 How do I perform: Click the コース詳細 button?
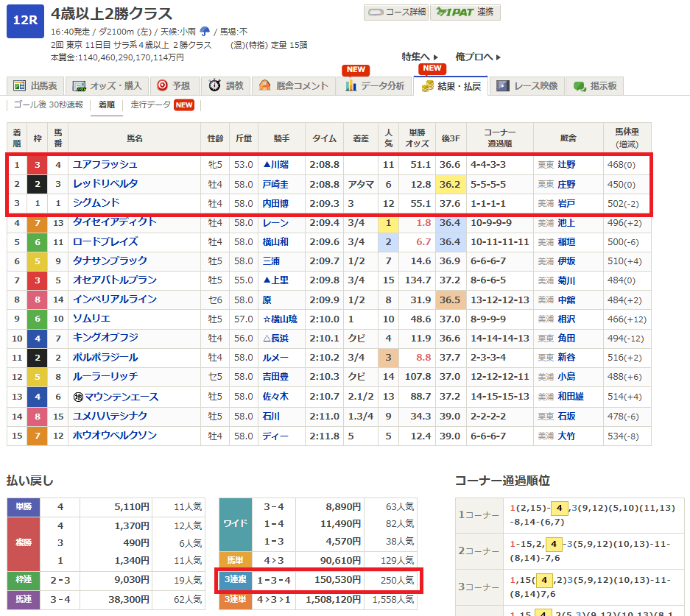pyautogui.click(x=395, y=13)
